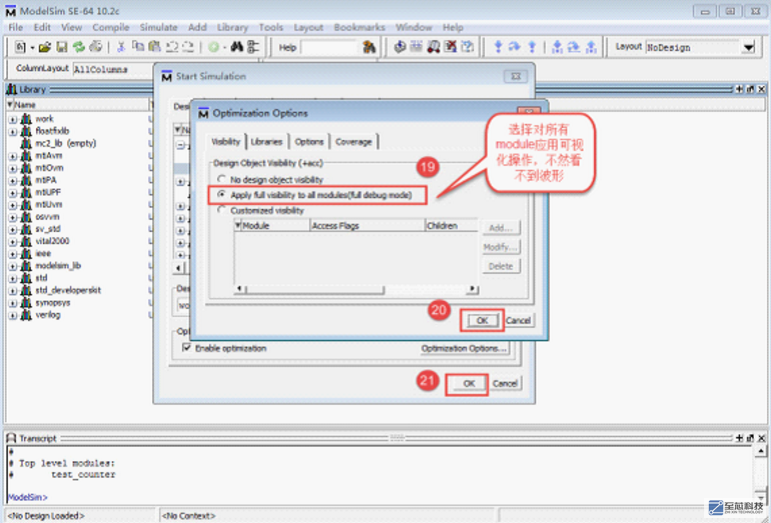Click the Step Out up-arrow icon
Image resolution: width=771 pixels, height=523 pixels.
[532, 47]
